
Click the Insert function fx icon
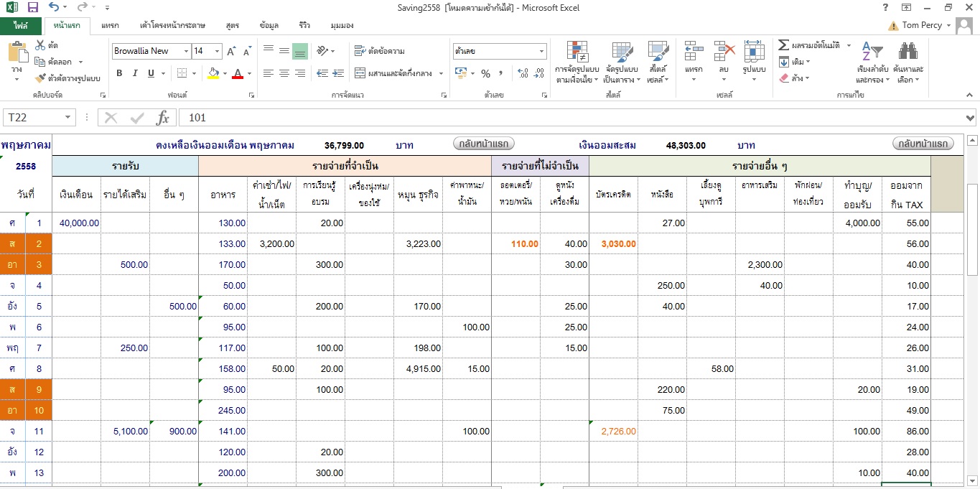pyautogui.click(x=163, y=118)
